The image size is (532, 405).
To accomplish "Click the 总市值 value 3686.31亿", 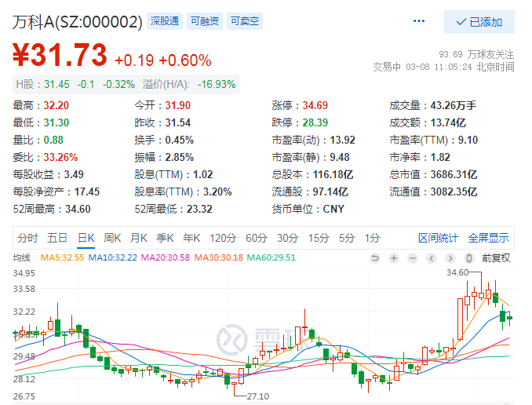I will coord(454,174).
